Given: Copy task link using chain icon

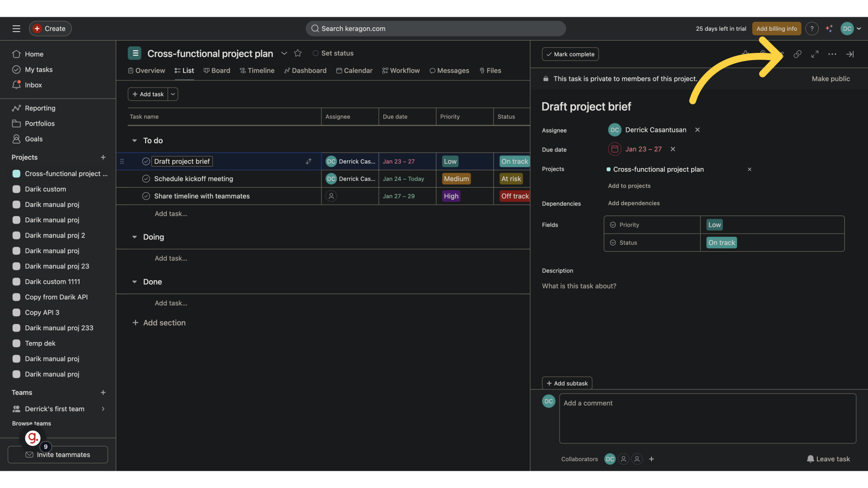Looking at the screenshot, I should click(x=797, y=54).
